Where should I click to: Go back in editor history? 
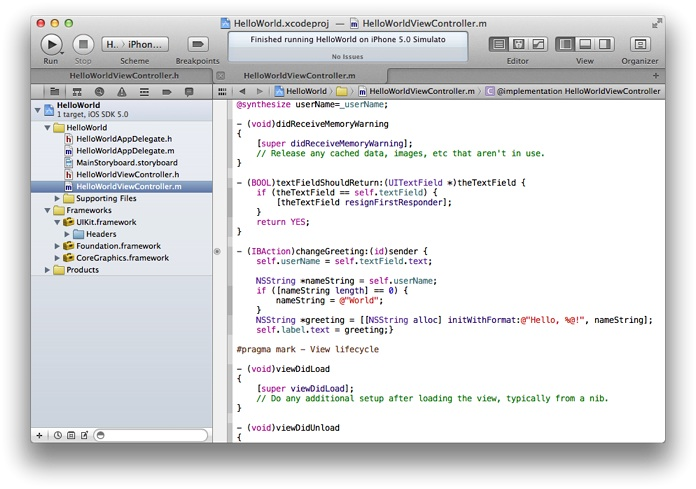tap(242, 91)
